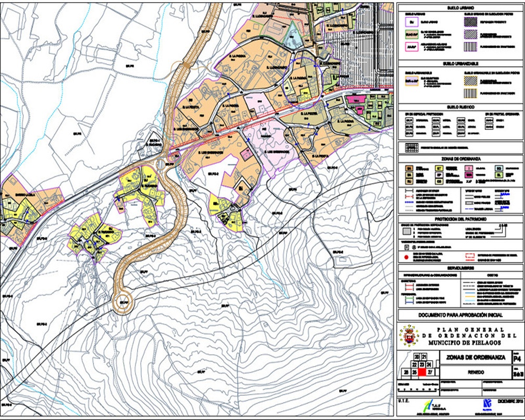Viewport: 525px width, 420px height.
Task: Click the legend 'ZONAS DE ORDENANZA' heading
Action: (461, 159)
